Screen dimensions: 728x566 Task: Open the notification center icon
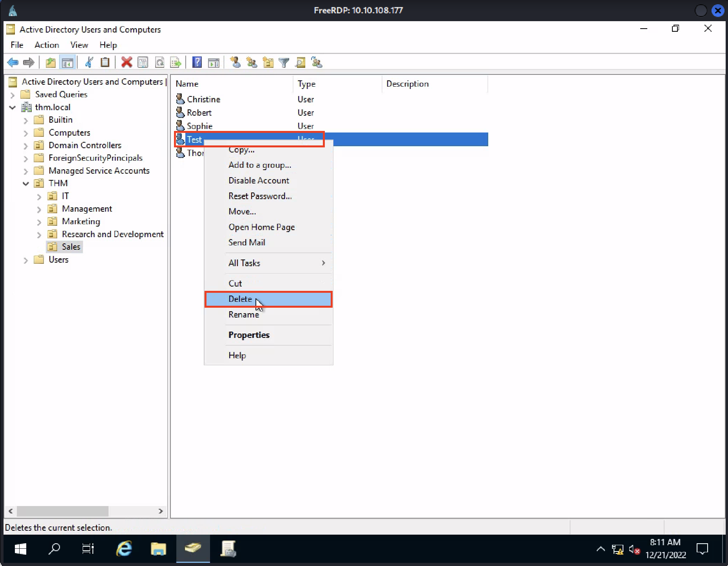pyautogui.click(x=703, y=549)
